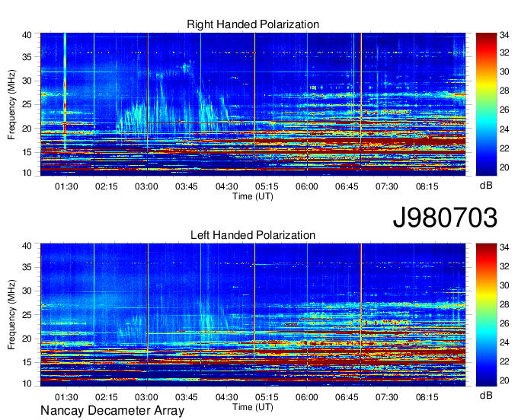Click the 08:15 time tick on upper plot

(x=427, y=186)
